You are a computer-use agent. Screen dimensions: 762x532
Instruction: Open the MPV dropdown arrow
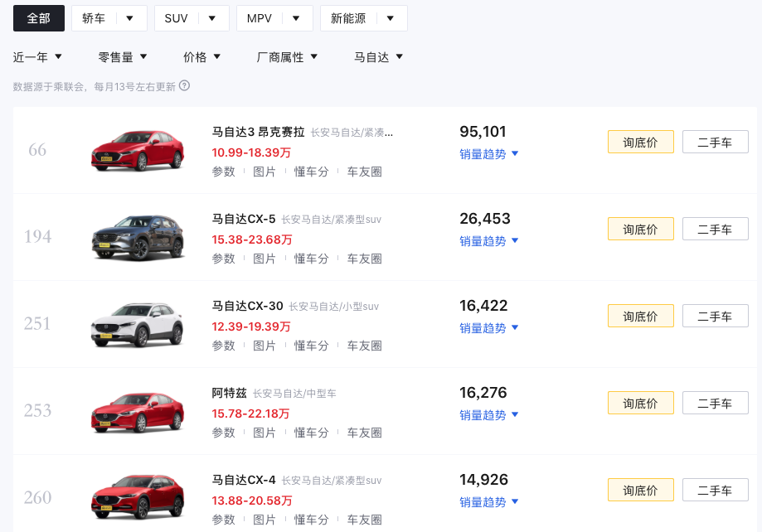pyautogui.click(x=296, y=18)
